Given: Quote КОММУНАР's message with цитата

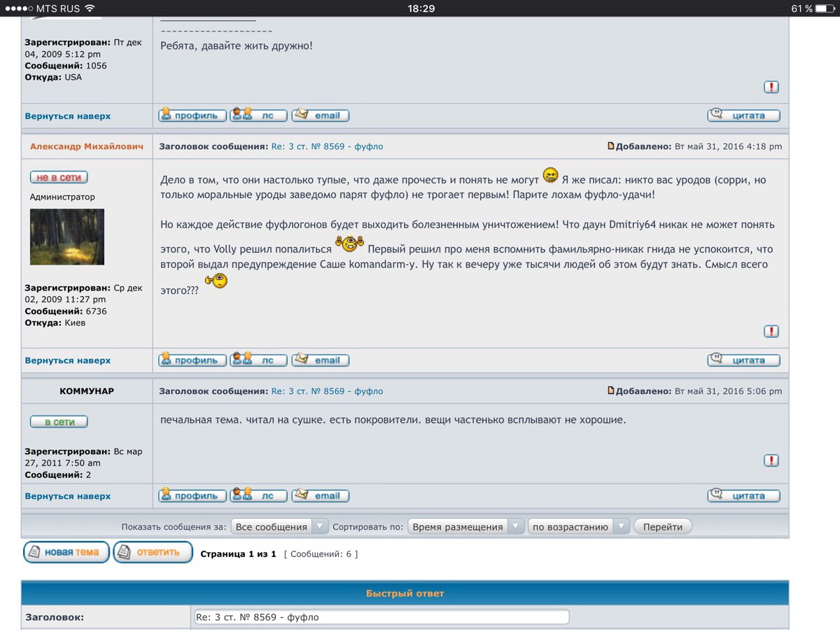Looking at the screenshot, I should click(x=743, y=496).
